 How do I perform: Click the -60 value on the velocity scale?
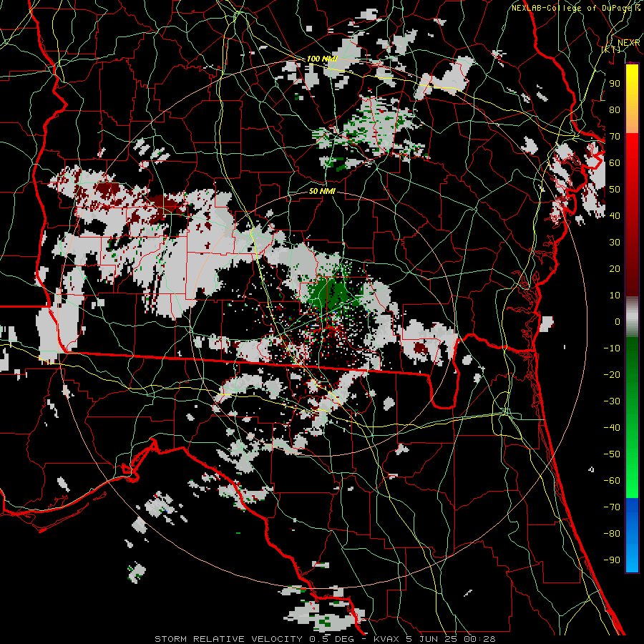coord(612,481)
